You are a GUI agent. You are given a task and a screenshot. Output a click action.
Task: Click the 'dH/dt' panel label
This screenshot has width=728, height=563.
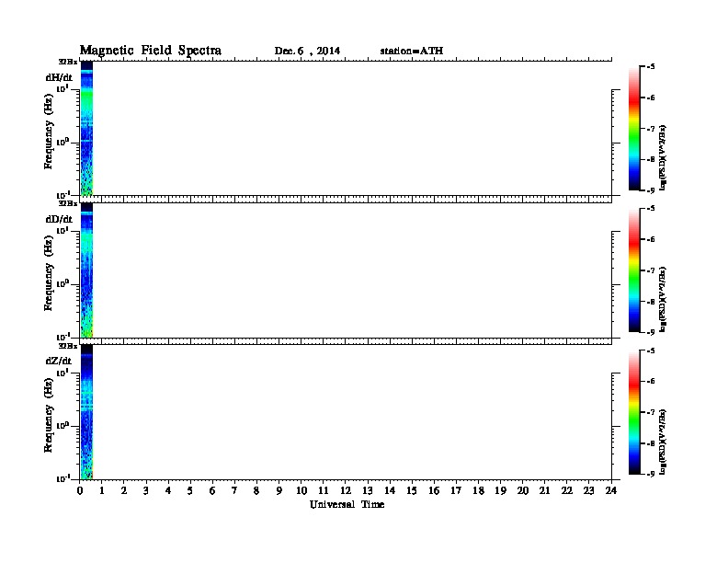click(59, 77)
